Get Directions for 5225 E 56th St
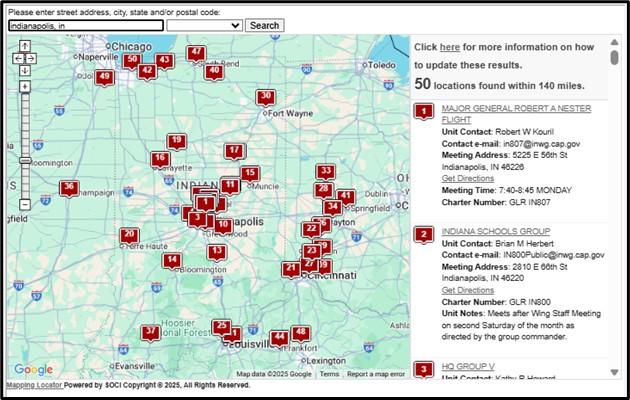 coord(468,178)
